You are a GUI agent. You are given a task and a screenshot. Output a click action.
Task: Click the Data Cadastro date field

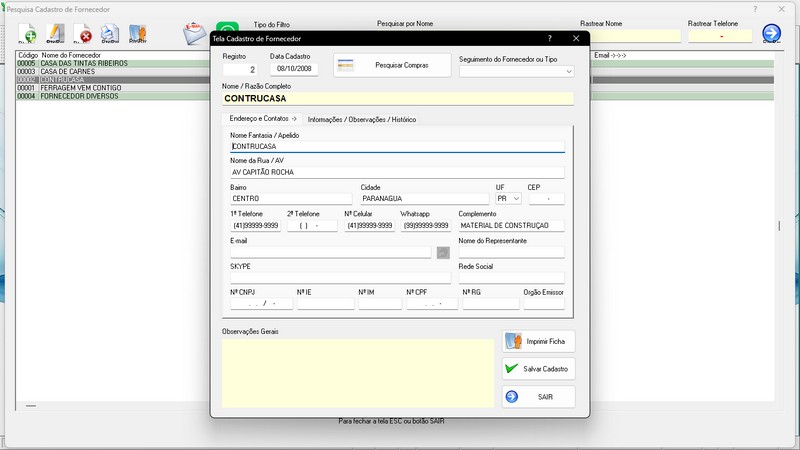pyautogui.click(x=294, y=69)
